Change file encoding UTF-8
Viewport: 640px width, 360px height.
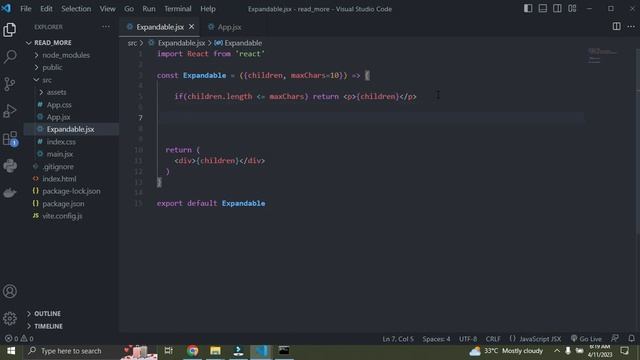pos(468,339)
